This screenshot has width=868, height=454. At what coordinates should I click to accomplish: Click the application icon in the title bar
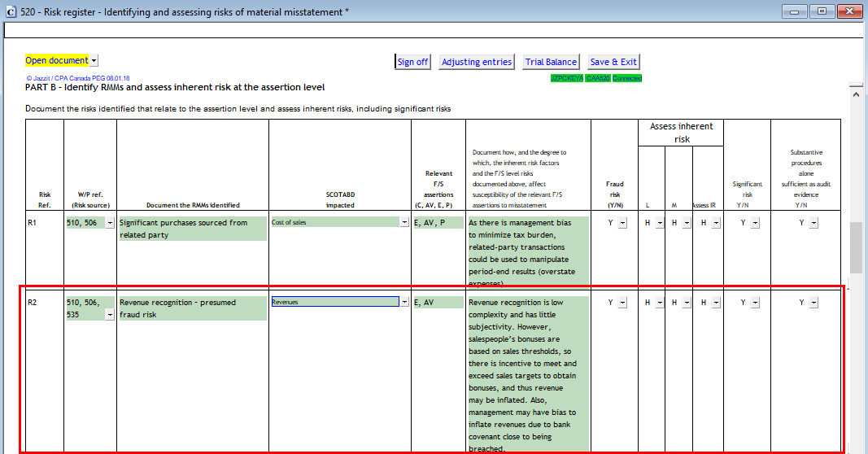pos(9,12)
